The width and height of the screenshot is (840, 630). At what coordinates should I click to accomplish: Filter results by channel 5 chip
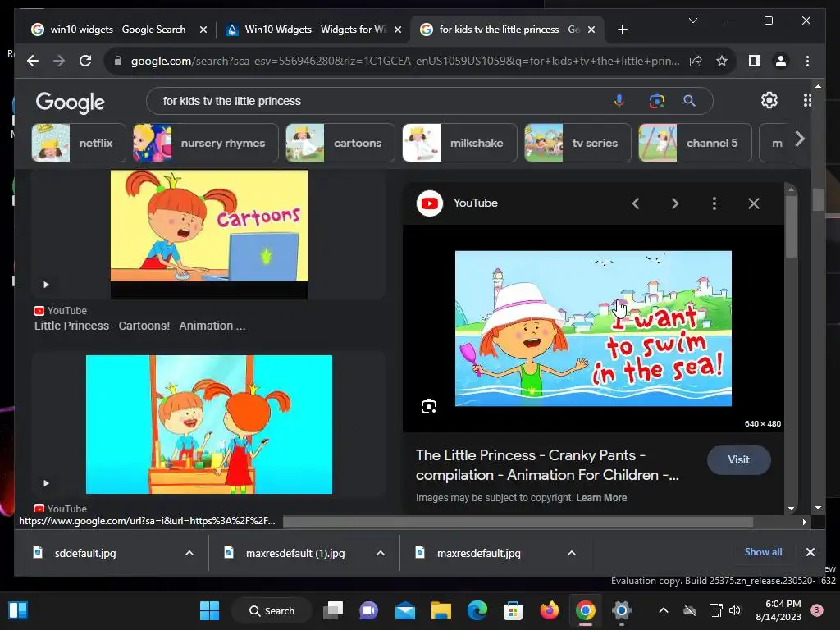pos(695,143)
